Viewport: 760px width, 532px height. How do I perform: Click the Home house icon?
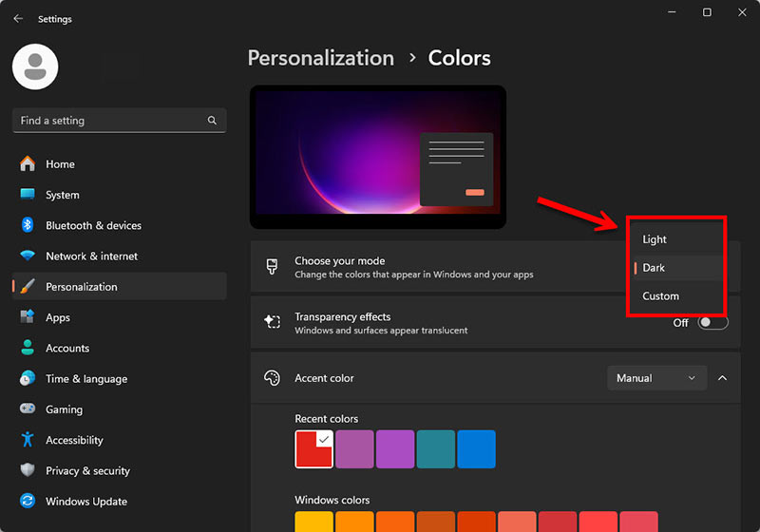[28, 163]
